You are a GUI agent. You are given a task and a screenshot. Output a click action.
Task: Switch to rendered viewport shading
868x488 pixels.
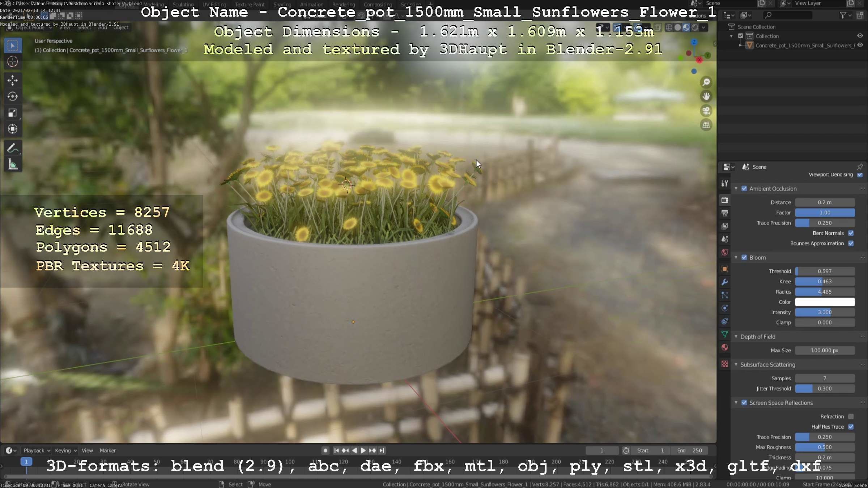point(695,27)
